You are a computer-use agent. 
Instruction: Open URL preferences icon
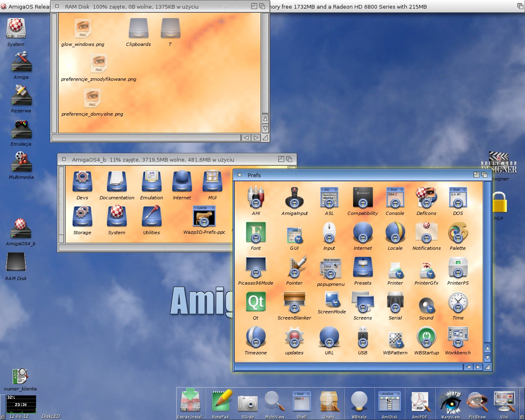point(329,337)
